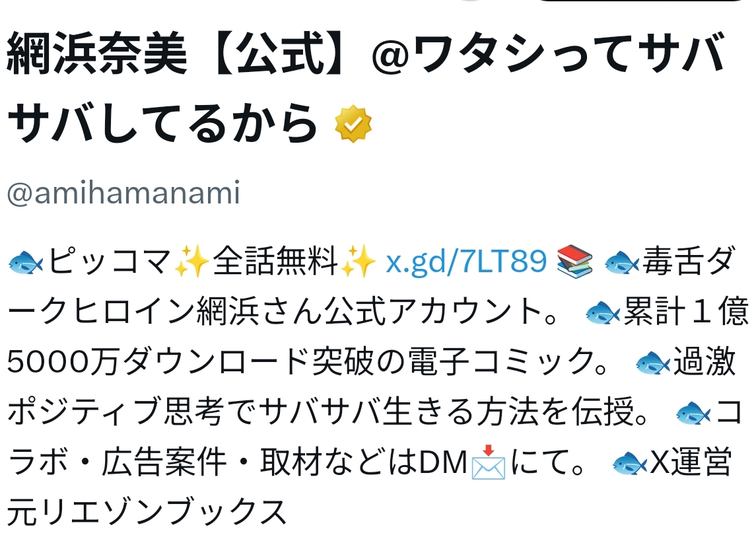Click the 全話無料 text in bio
Screen dimensions: 756x543
[x=275, y=261]
